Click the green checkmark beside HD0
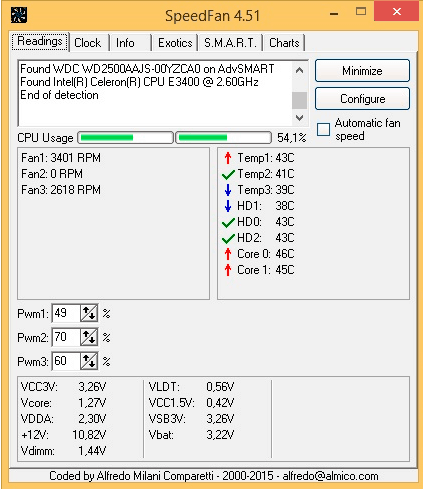Screen dimensions: 423x489 tap(228, 222)
